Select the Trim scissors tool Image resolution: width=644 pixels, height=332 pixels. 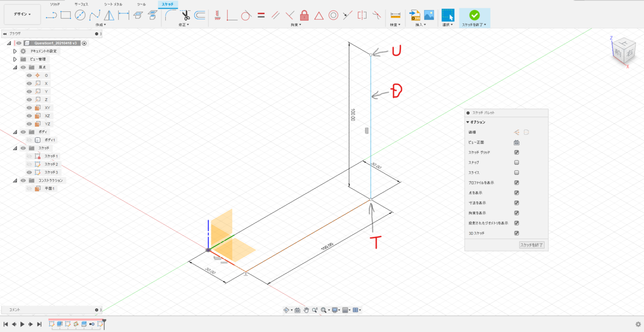[x=186, y=15]
